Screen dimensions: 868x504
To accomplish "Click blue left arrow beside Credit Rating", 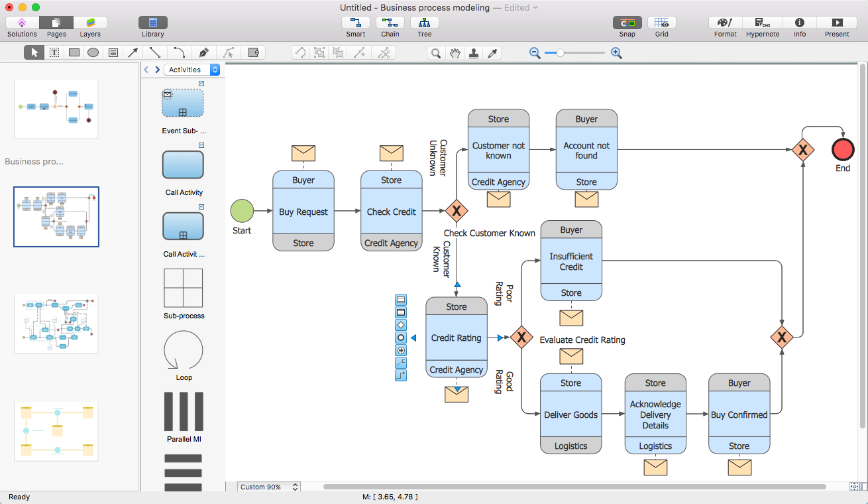I will (x=413, y=338).
